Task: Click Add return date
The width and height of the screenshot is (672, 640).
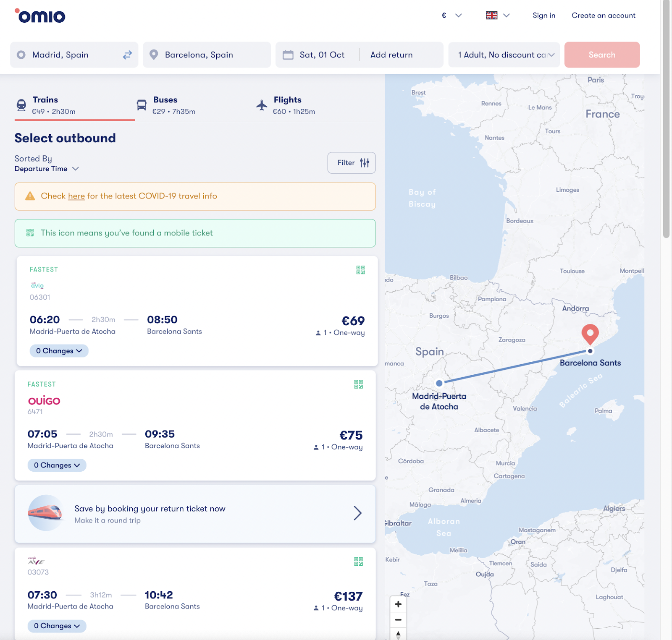Action: click(391, 55)
